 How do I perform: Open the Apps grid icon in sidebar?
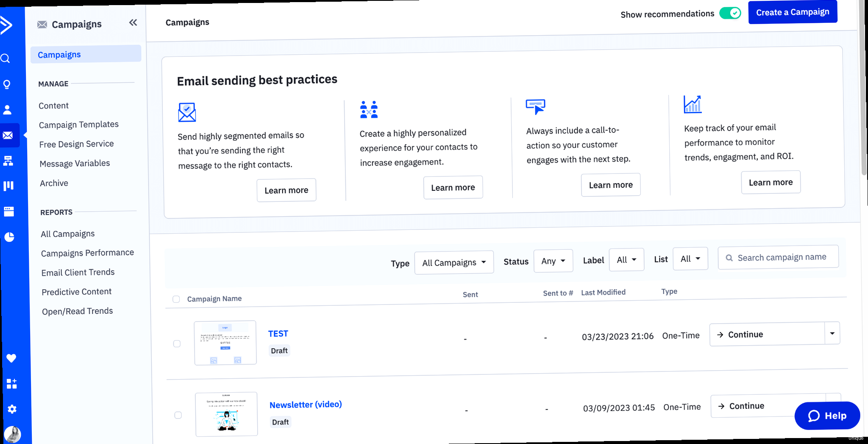click(11, 384)
